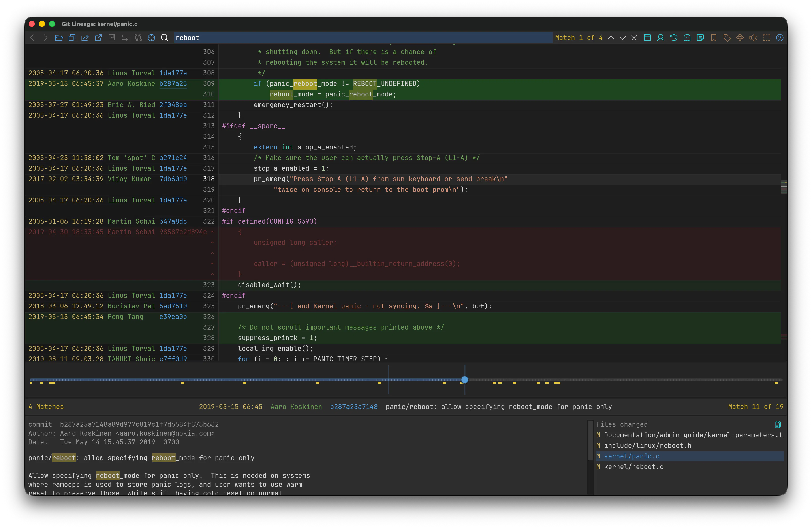This screenshot has height=528, width=812.
Task: Click the book with bookmark icon
Action: (x=112, y=38)
